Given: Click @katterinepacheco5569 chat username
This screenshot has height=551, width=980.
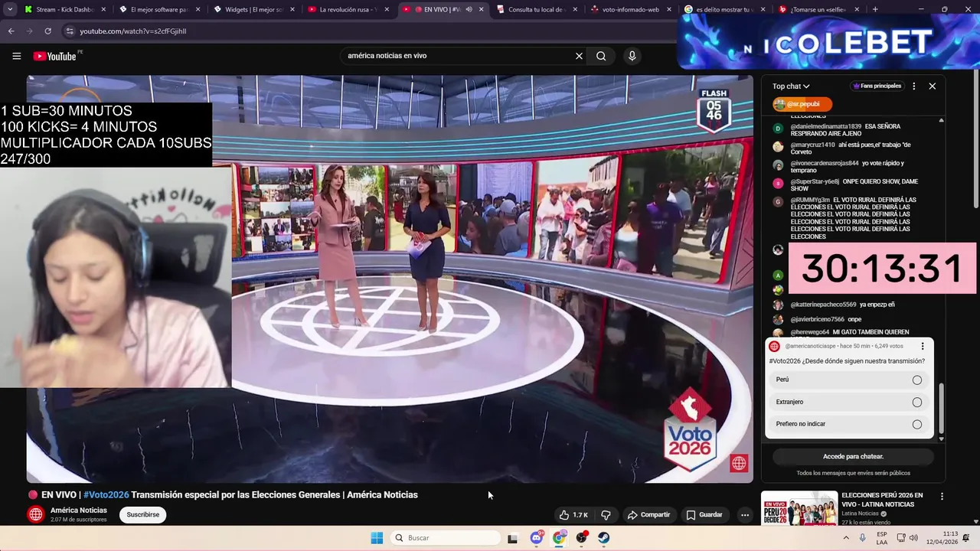Looking at the screenshot, I should [x=823, y=305].
